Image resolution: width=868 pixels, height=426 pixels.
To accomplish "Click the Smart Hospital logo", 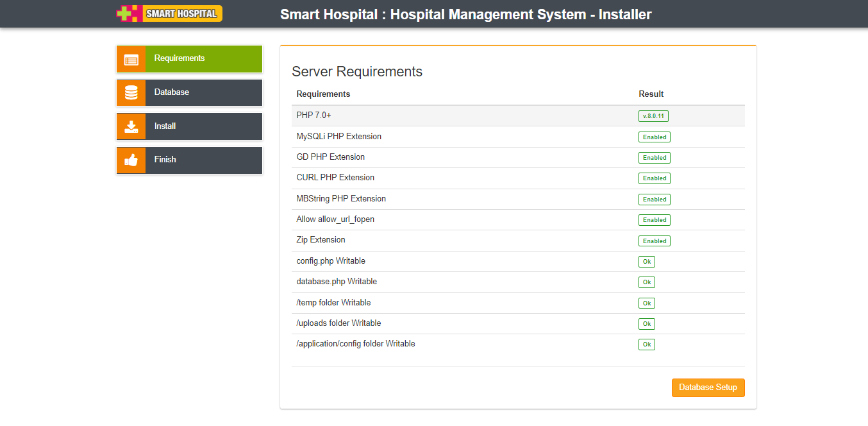I will click(x=169, y=13).
